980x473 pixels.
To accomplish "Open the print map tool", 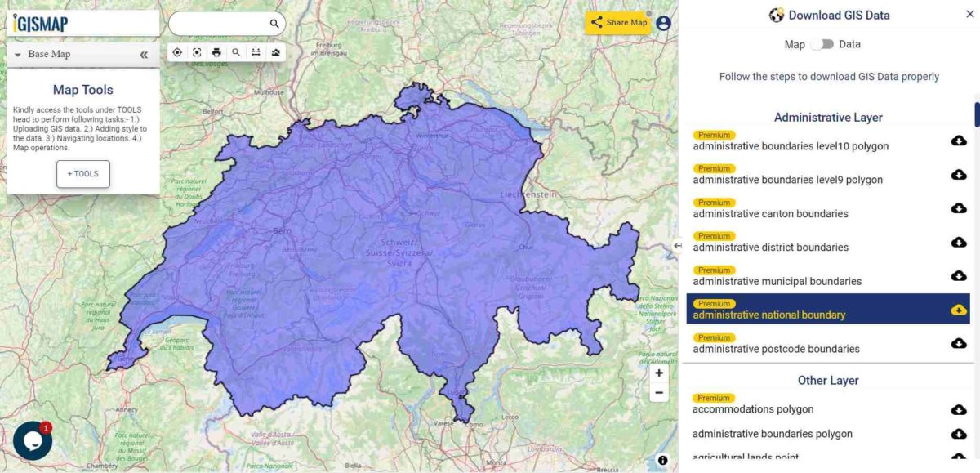I will (x=216, y=51).
